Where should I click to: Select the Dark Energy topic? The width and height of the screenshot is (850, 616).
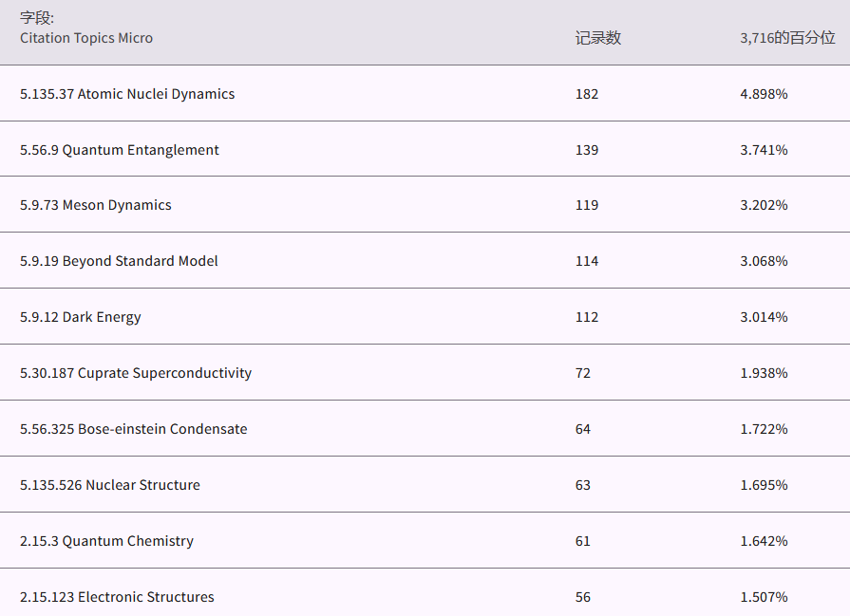pyautogui.click(x=81, y=317)
